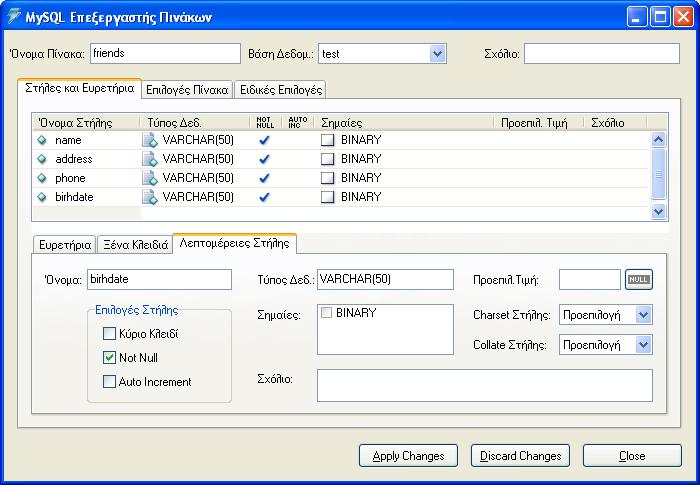Image resolution: width=700 pixels, height=485 pixels.
Task: Click the column list scrollbar thumb
Action: point(658,174)
